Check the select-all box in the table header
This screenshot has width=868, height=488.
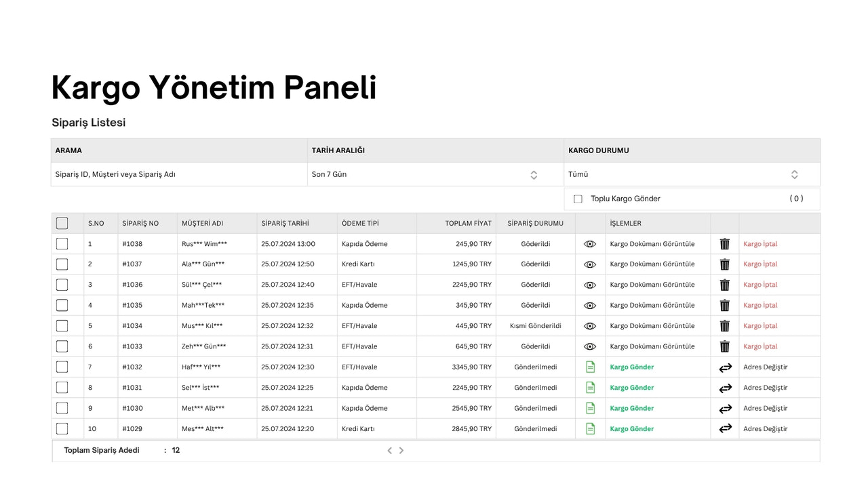click(62, 223)
